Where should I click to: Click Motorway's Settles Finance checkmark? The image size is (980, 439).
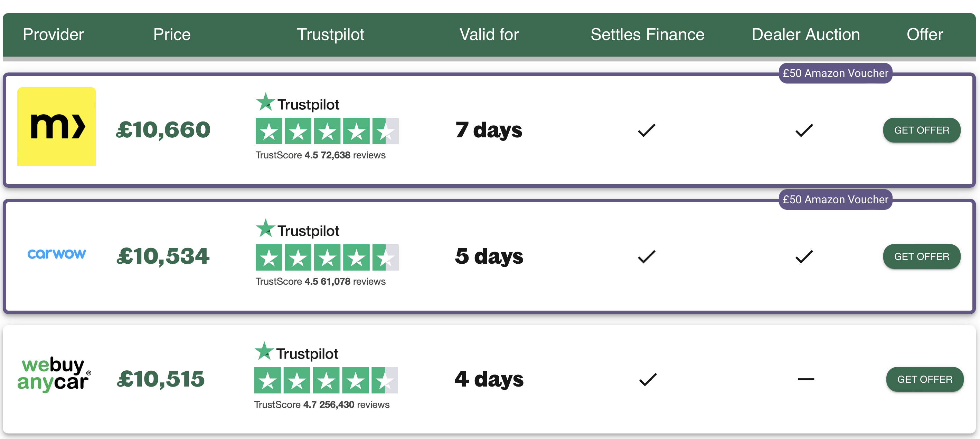click(646, 130)
